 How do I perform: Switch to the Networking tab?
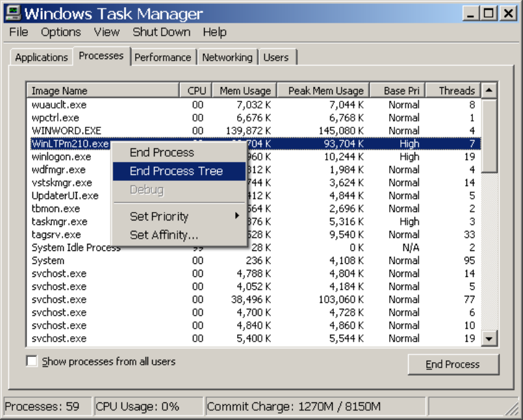(227, 57)
